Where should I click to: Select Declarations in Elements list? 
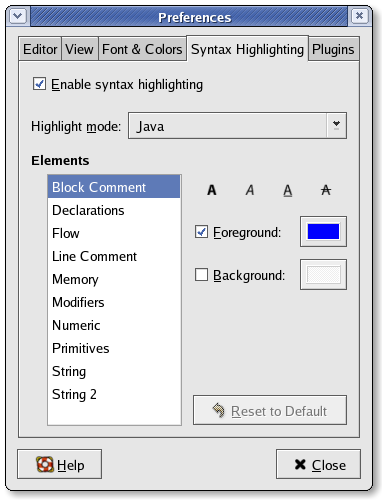click(114, 210)
